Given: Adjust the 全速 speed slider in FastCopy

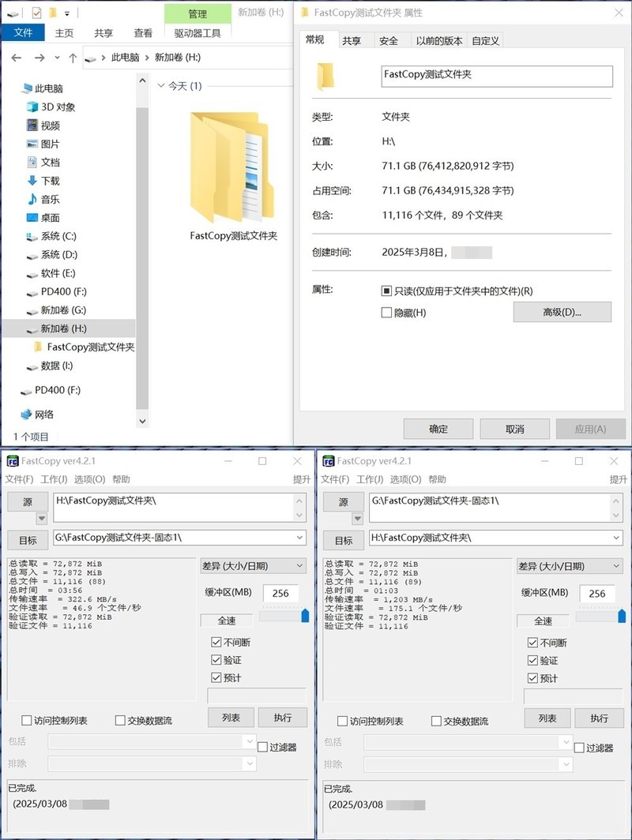Looking at the screenshot, I should coord(303,616).
